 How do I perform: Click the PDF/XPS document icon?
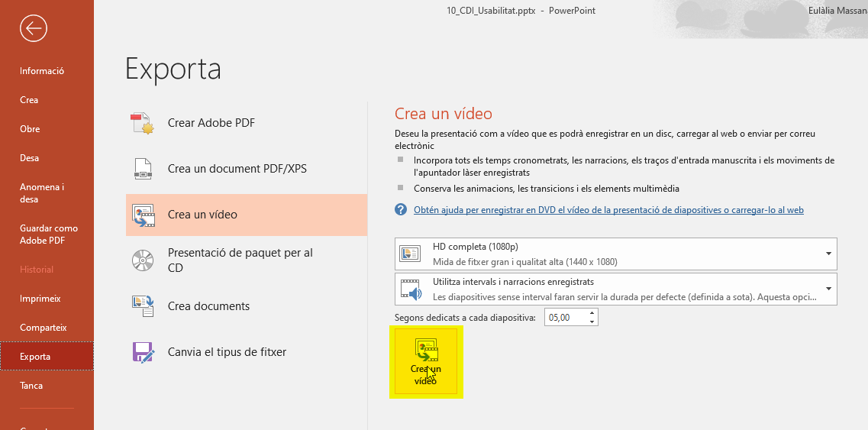pos(143,169)
